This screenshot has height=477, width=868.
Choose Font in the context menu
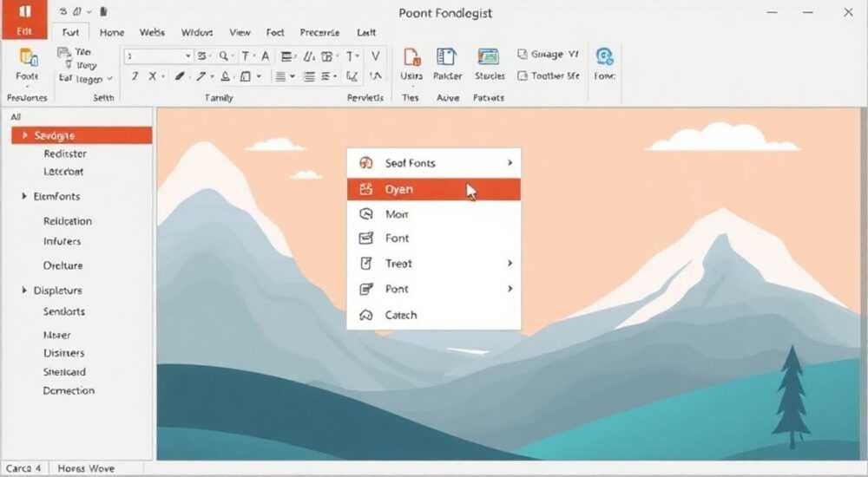point(433,238)
